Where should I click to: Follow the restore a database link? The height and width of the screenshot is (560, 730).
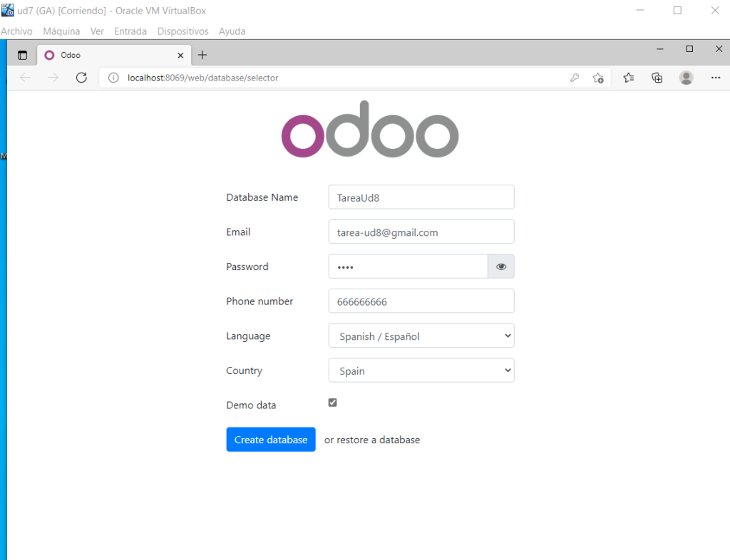pos(378,440)
